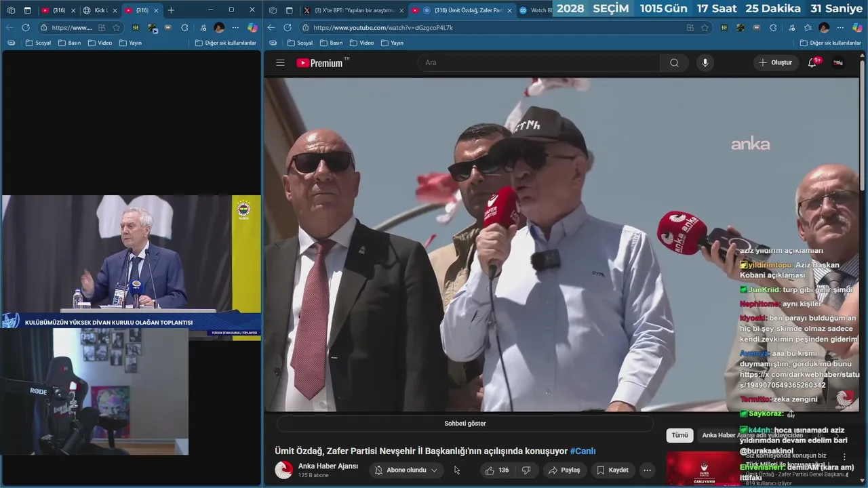This screenshot has width=868, height=488.
Task: Close the Ümit Özdağ YouTube tab
Action: click(509, 10)
